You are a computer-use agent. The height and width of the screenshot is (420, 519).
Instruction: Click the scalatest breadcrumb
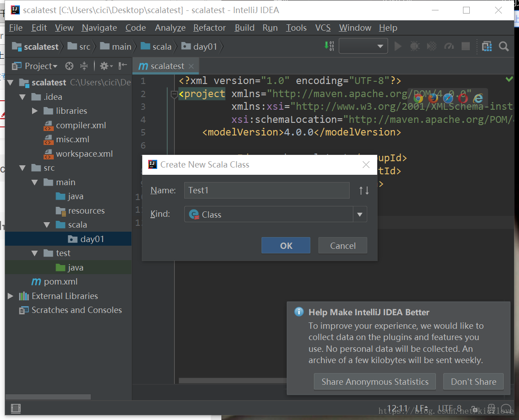pyautogui.click(x=35, y=47)
